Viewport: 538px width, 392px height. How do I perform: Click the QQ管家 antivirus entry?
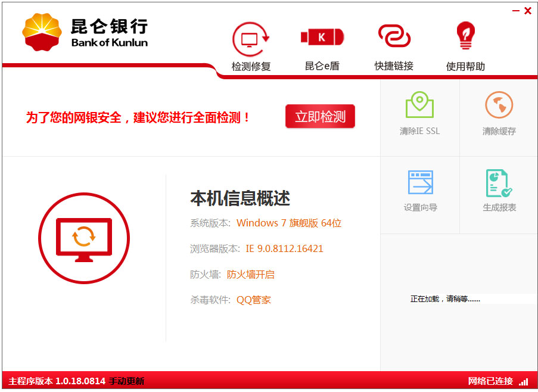[253, 300]
